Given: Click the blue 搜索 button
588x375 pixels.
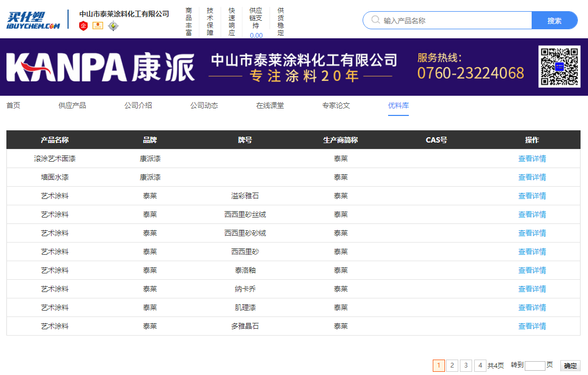Looking at the screenshot, I should [555, 20].
